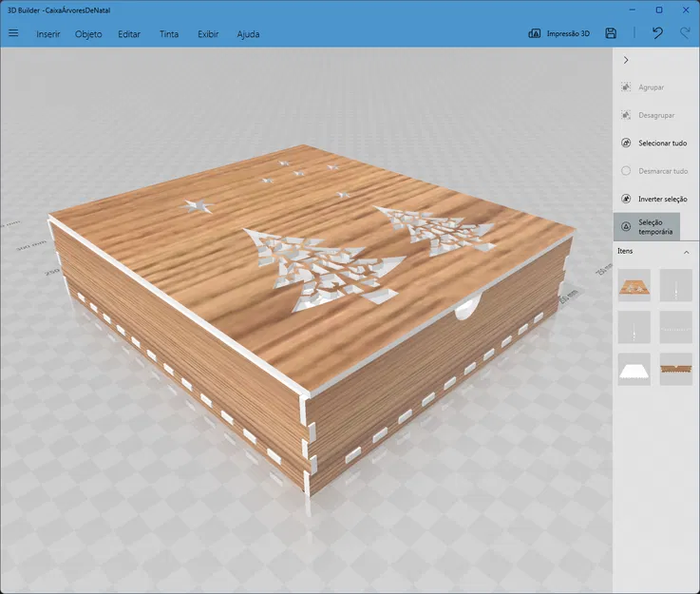Viewport: 700px width, 594px height.
Task: Undo the last action
Action: (x=657, y=33)
